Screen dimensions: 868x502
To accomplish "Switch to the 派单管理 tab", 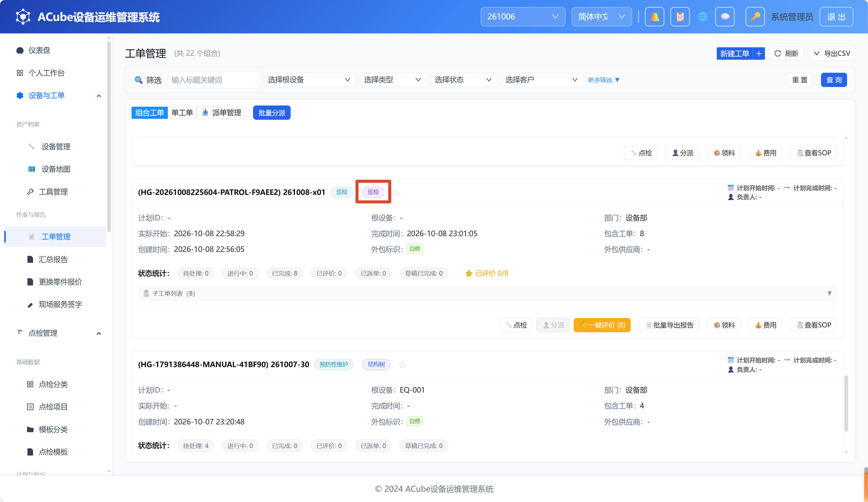I will (221, 113).
